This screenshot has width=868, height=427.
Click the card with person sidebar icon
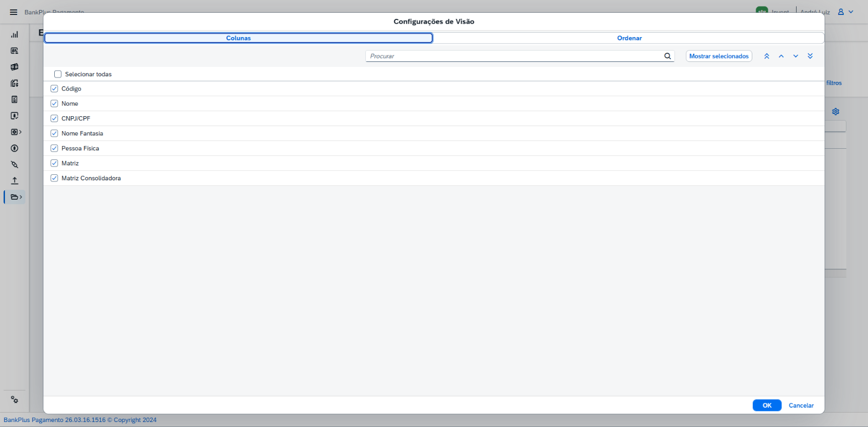pyautogui.click(x=14, y=50)
